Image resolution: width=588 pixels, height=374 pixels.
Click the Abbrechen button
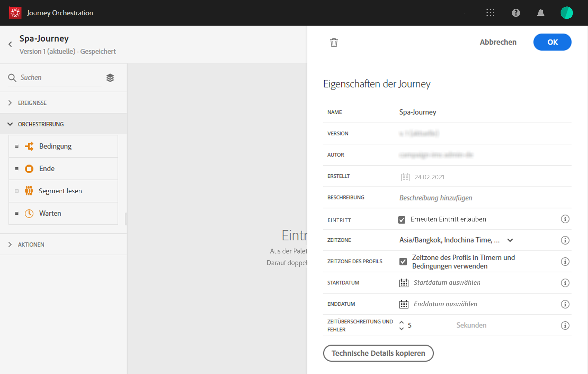pyautogui.click(x=498, y=42)
